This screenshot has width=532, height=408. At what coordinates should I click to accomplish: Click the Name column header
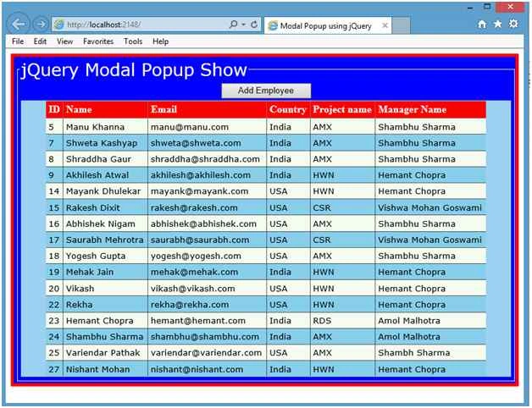tap(105, 109)
